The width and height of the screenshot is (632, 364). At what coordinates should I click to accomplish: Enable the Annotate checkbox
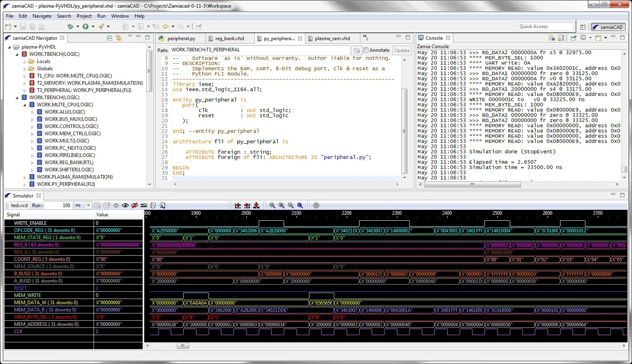click(366, 50)
